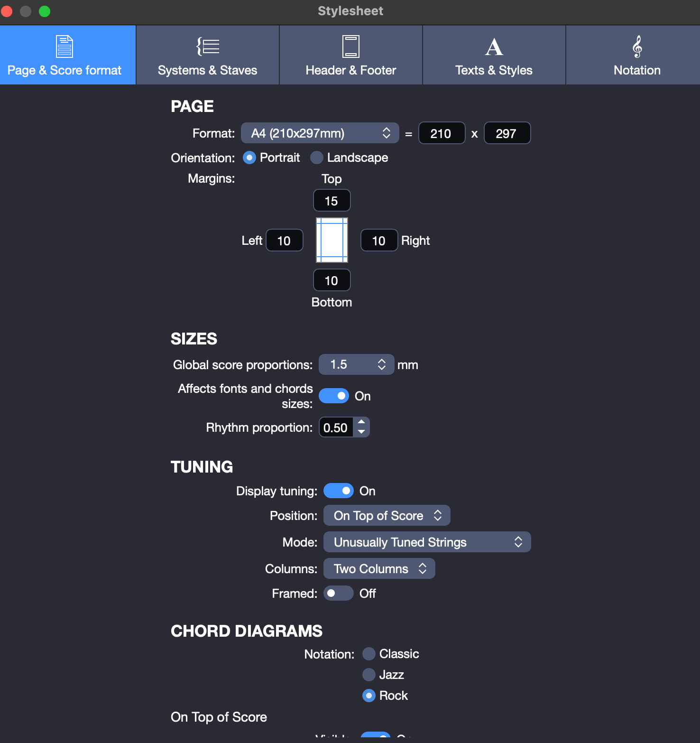Screen dimensions: 700x743
Task: Open the page Format dropdown
Action: [321, 133]
